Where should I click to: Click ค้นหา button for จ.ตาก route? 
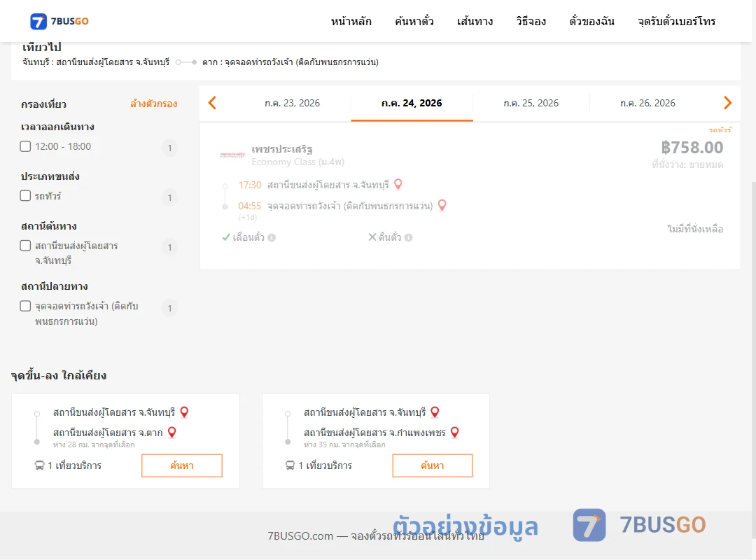182,465
